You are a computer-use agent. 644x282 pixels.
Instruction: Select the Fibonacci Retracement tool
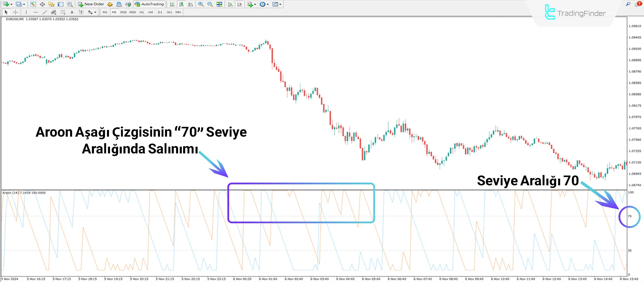pyautogui.click(x=63, y=12)
